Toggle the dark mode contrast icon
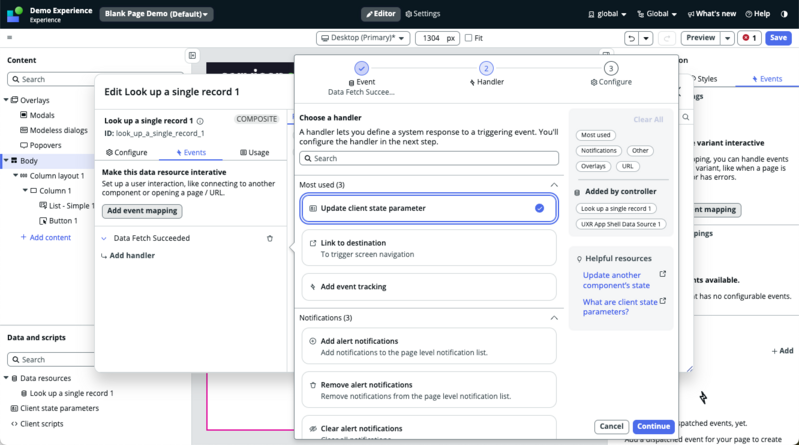This screenshot has height=445, width=799. click(784, 14)
